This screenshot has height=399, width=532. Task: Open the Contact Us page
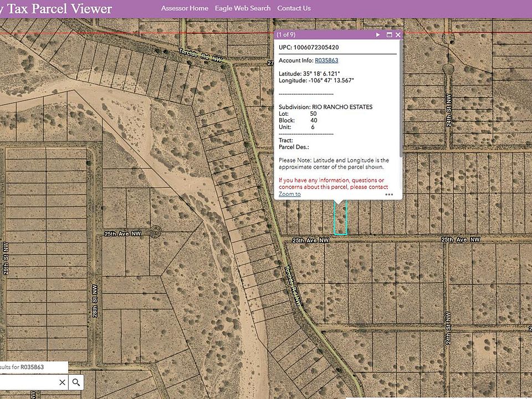[294, 8]
